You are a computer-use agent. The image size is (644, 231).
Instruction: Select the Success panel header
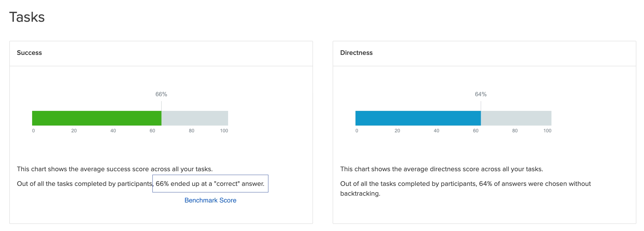pos(29,53)
